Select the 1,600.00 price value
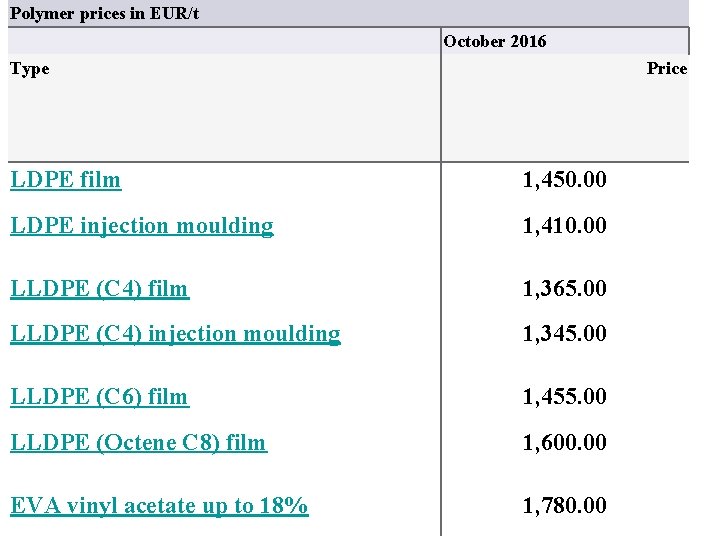The width and height of the screenshot is (720, 540). click(564, 443)
